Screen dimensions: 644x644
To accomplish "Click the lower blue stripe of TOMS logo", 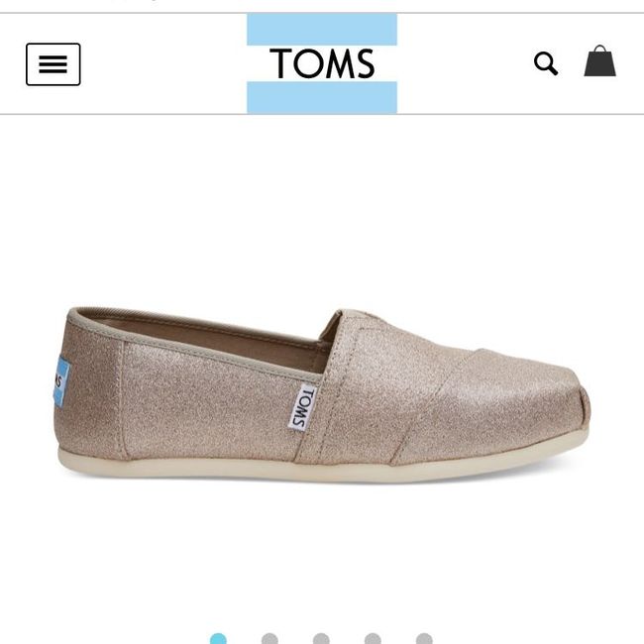I will 322,97.
